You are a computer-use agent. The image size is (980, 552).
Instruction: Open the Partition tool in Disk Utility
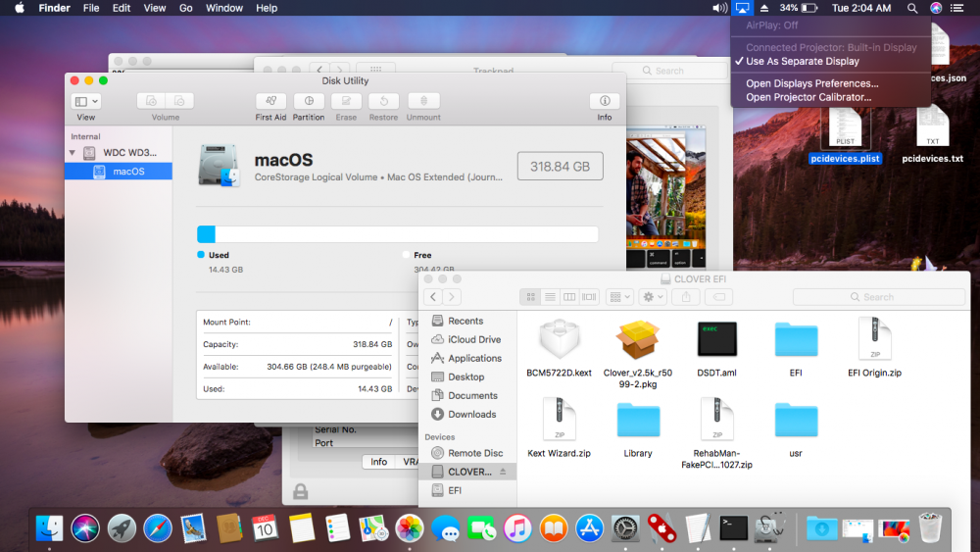click(309, 101)
